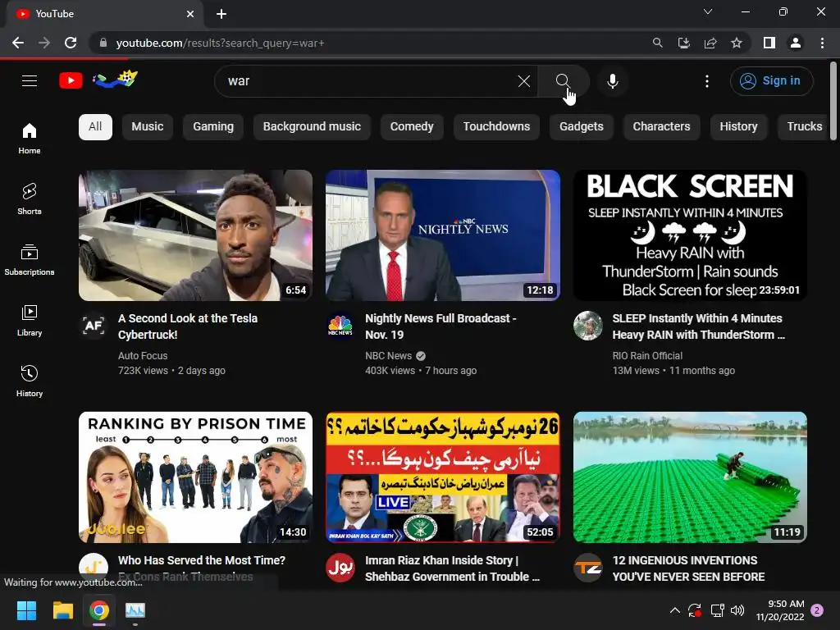Close the YouTube tab
The width and height of the screenshot is (840, 630).
coord(190,14)
